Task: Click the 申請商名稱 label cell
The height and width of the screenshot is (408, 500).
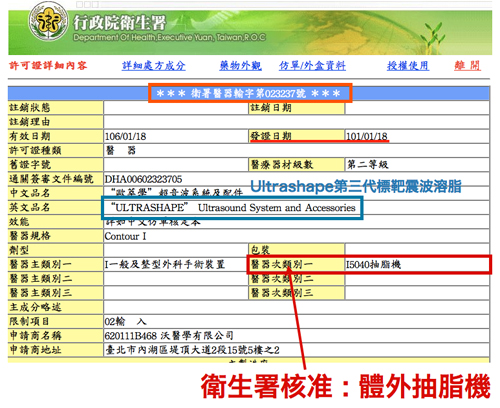Action: (x=56, y=336)
